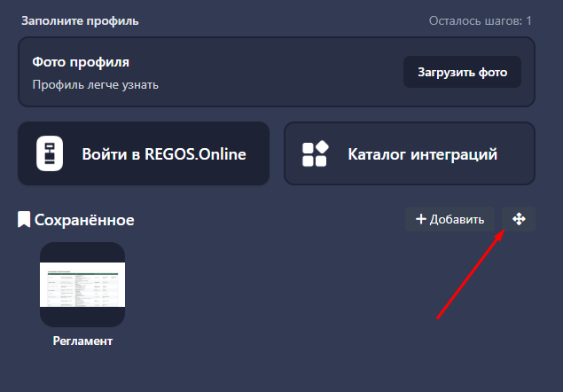Click the Добавить button label
Screen dimensions: 563x392
click(457, 219)
